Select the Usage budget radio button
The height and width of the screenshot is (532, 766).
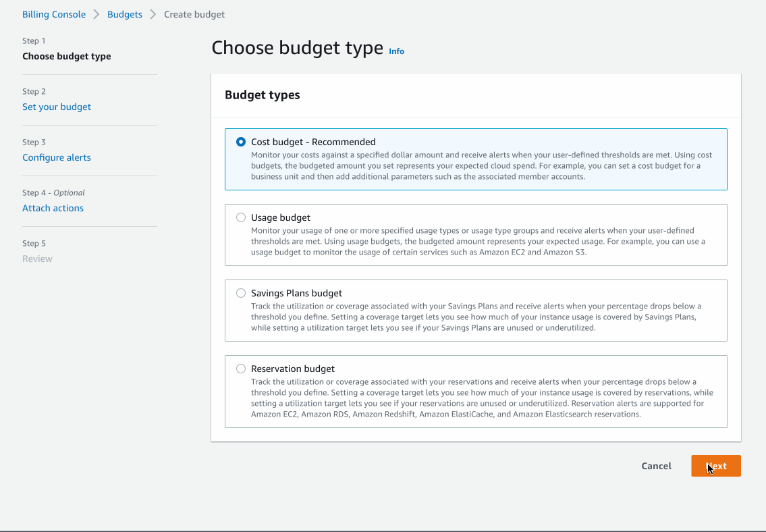tap(241, 217)
